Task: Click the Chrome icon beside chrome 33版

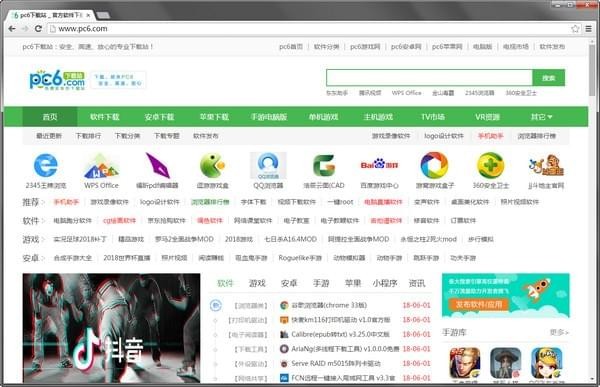Action: pos(284,305)
